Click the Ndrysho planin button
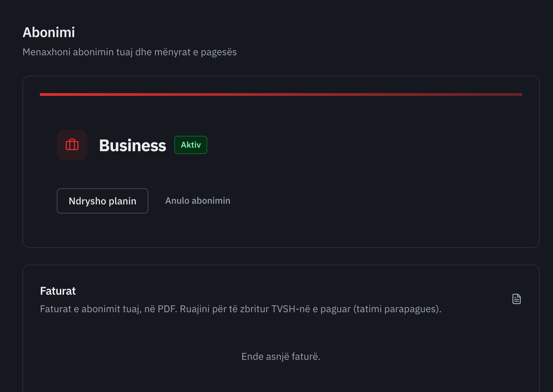Viewport: 553px width, 392px height. pos(103,201)
